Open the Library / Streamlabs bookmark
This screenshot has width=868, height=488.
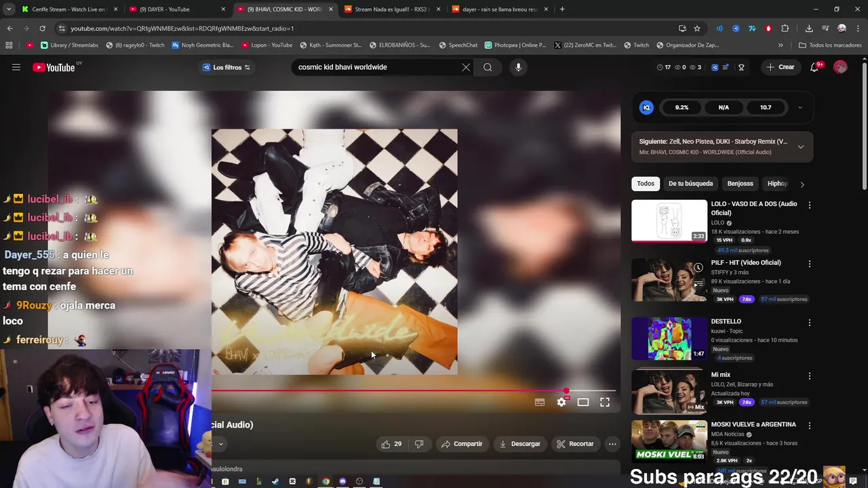[70, 45]
